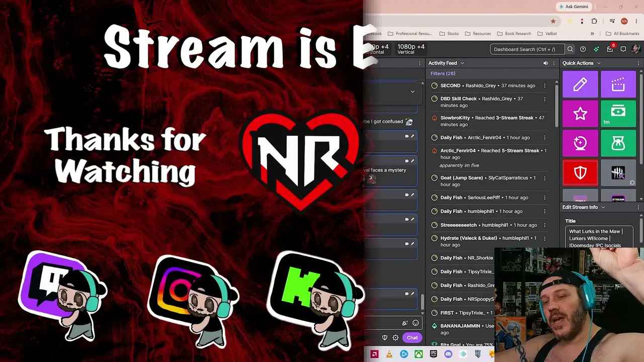Viewport: 644px width, 362px height.
Task: Click the magenta crystal ball quick action
Action: click(x=580, y=143)
